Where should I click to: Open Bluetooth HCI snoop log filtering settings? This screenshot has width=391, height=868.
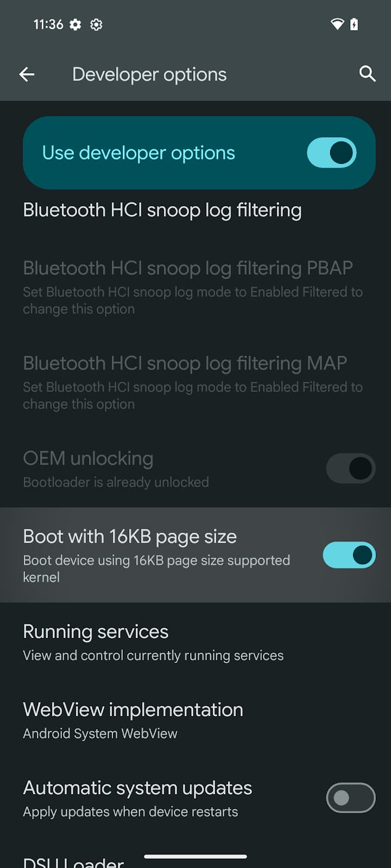pyautogui.click(x=162, y=210)
